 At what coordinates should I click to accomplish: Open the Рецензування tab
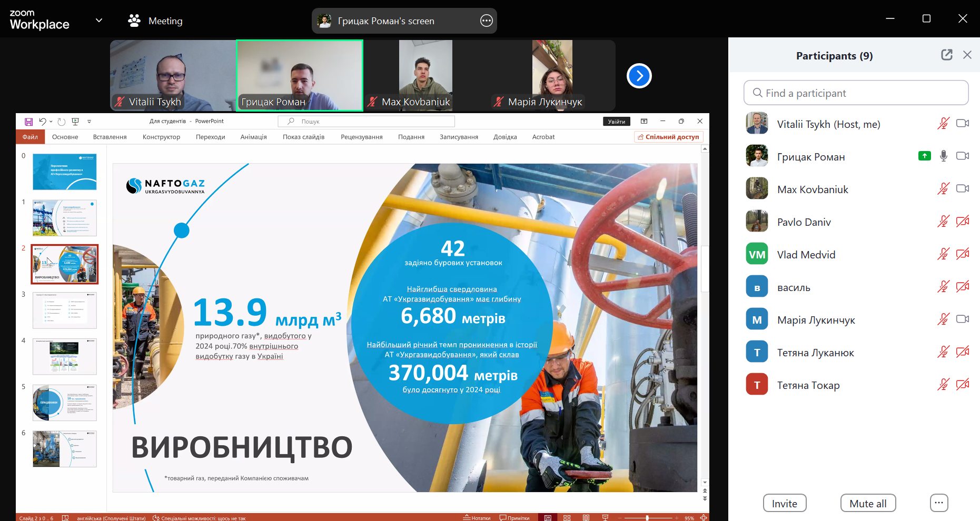click(x=361, y=137)
